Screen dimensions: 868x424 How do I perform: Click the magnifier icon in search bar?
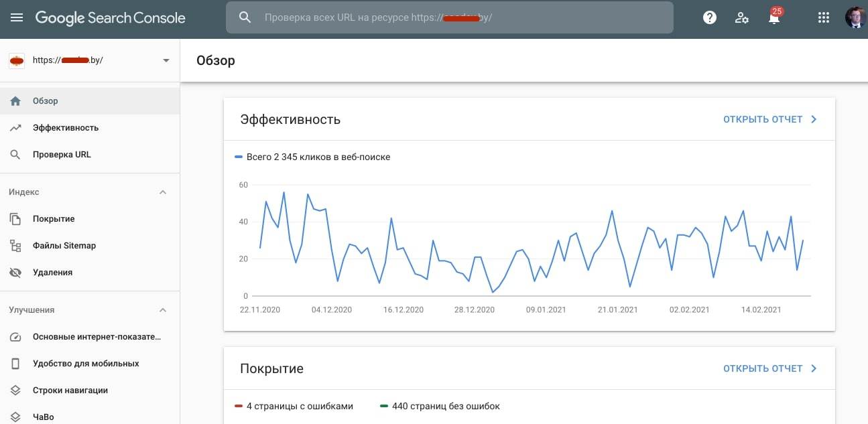(x=245, y=18)
